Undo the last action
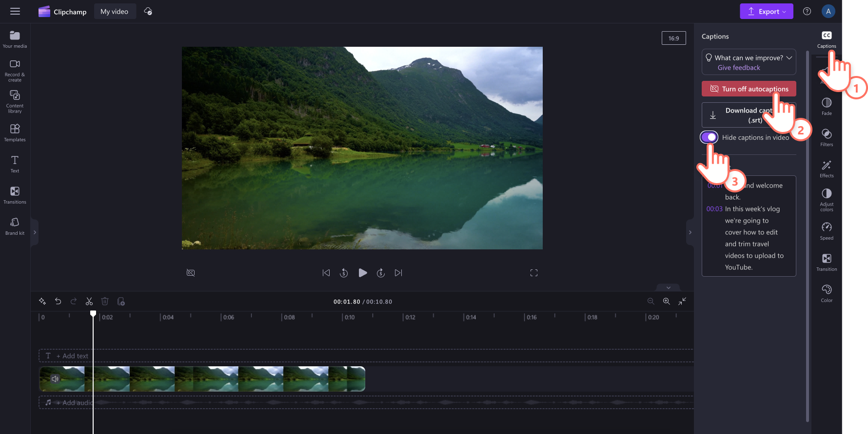This screenshot has height=434, width=868. pos(58,302)
